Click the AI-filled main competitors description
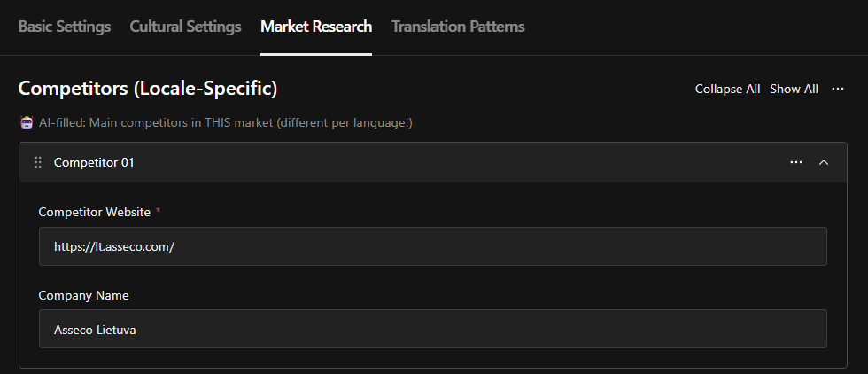The width and height of the screenshot is (868, 374). (226, 122)
